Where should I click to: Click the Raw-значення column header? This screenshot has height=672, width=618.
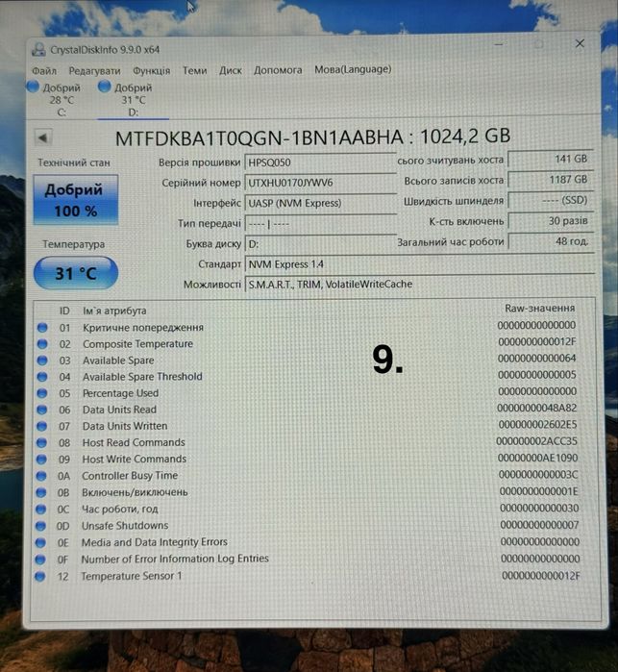539,309
